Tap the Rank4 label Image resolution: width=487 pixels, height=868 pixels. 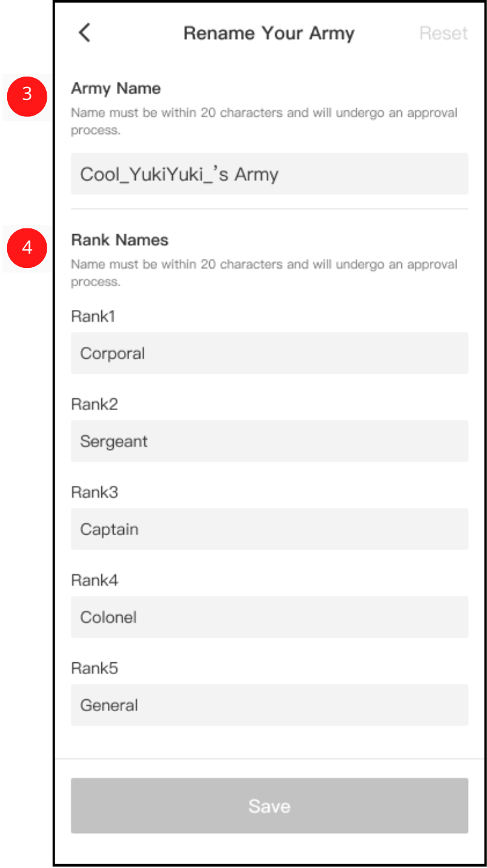tap(94, 581)
